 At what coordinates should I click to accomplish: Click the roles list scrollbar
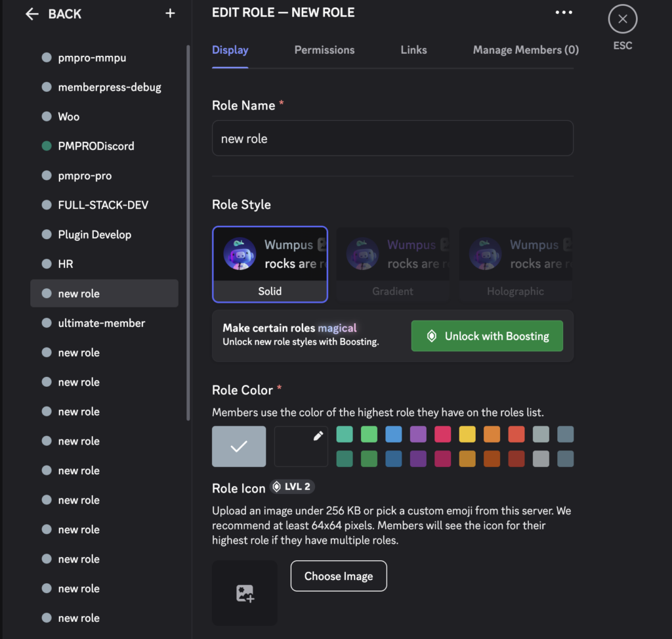click(188, 233)
